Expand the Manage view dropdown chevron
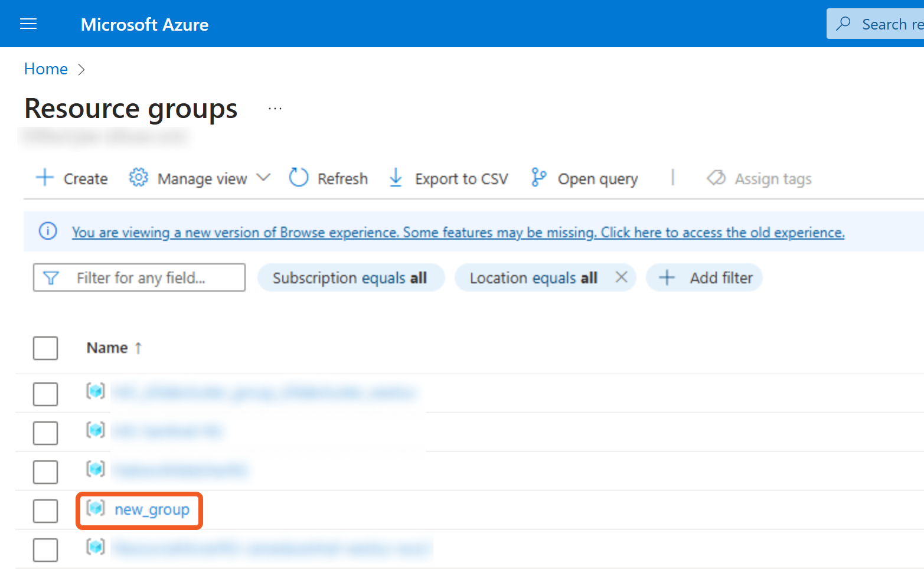Viewport: 924px width, 569px height. pyautogui.click(x=263, y=178)
